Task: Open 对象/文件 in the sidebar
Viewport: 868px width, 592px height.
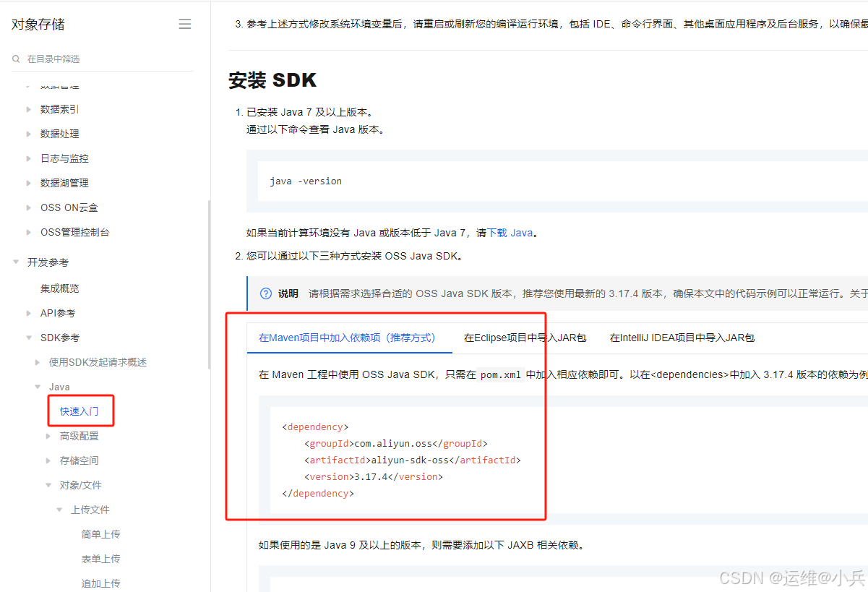Action: 81,485
